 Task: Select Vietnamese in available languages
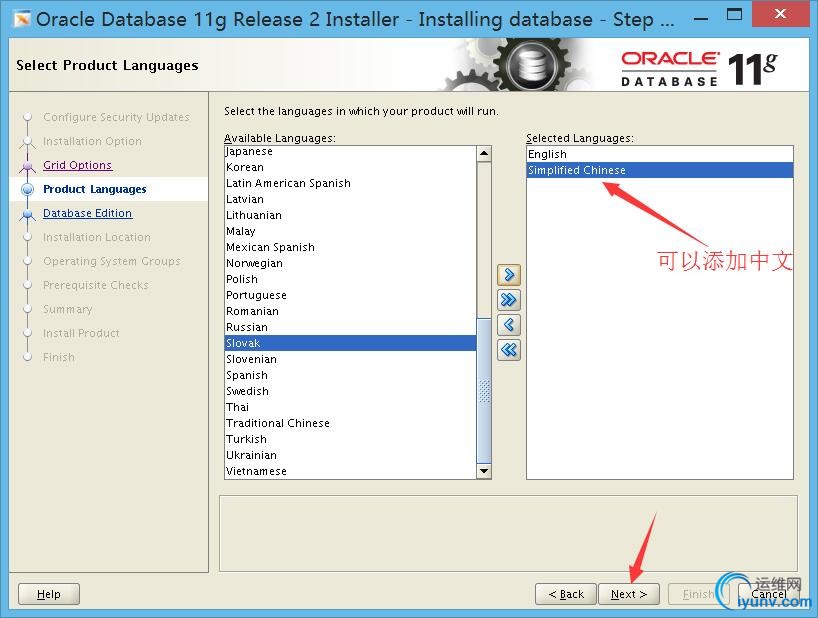click(x=350, y=471)
